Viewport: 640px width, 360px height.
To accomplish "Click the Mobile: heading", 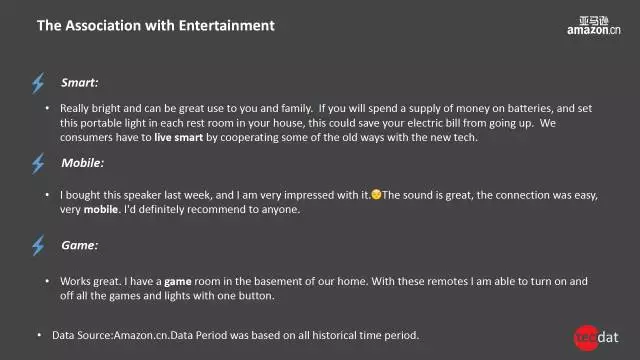I will pyautogui.click(x=82, y=163).
